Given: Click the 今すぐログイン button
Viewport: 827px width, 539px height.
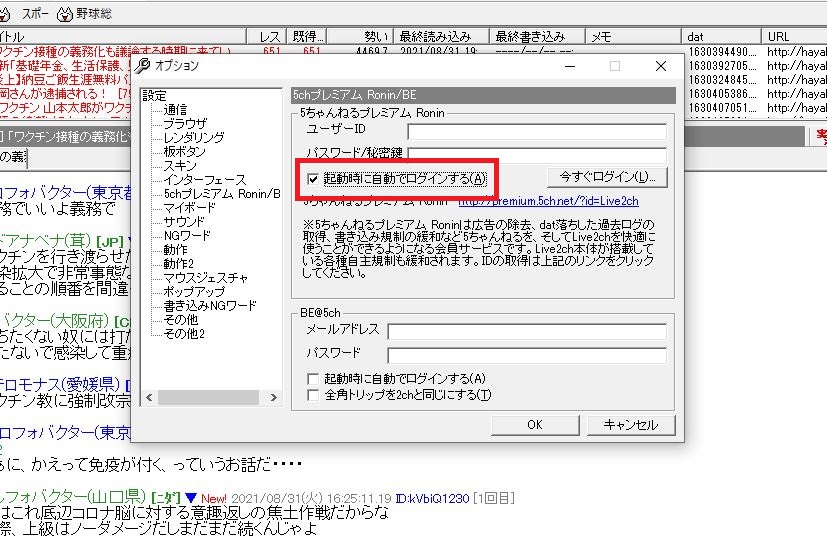Looking at the screenshot, I should (x=607, y=177).
